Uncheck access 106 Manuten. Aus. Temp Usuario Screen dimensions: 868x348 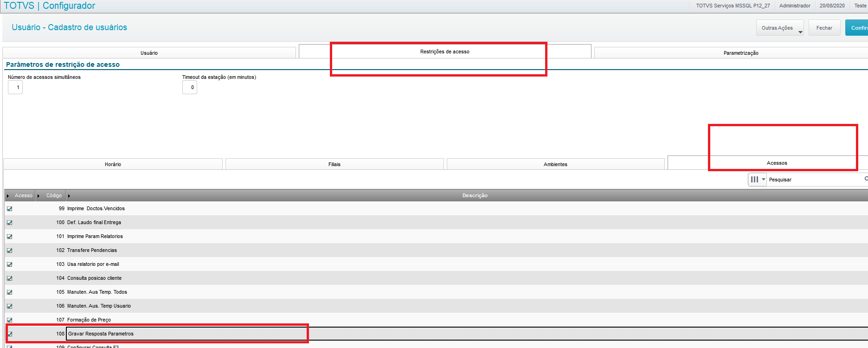click(x=9, y=306)
